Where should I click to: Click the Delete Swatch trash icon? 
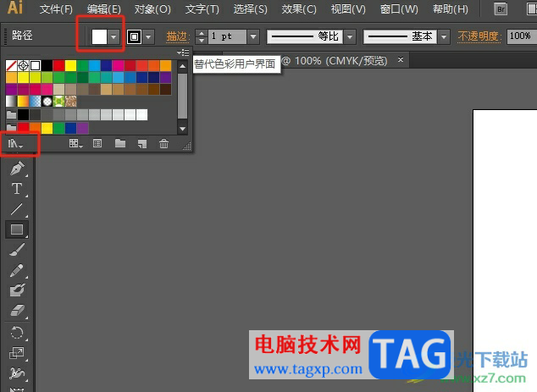tap(163, 143)
